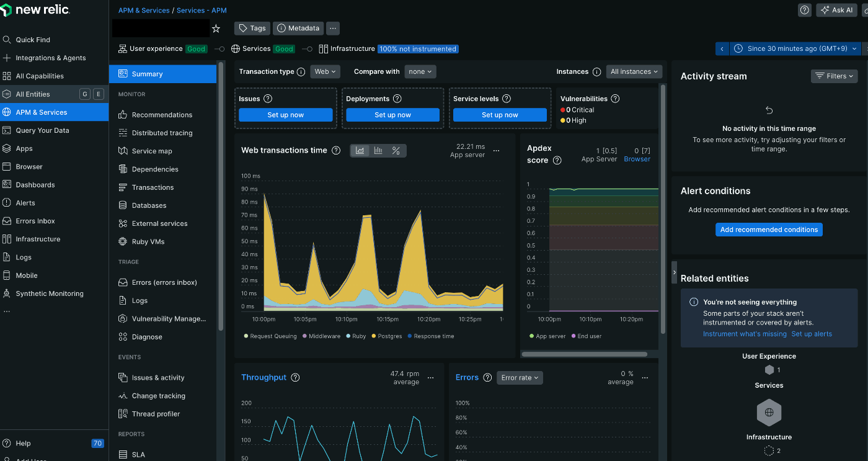Click the Tags button
The width and height of the screenshot is (868, 461).
pyautogui.click(x=252, y=29)
